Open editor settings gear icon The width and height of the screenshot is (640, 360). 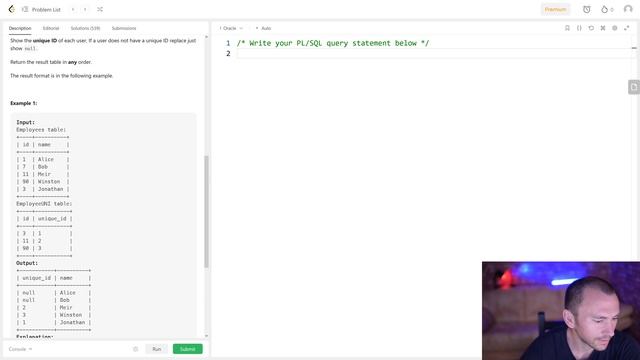615,28
